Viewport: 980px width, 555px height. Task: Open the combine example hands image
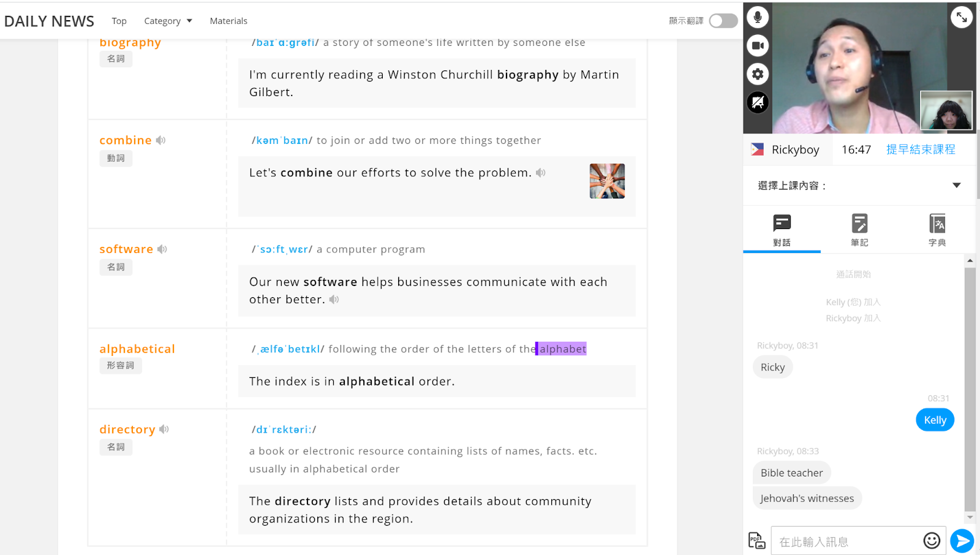point(607,181)
